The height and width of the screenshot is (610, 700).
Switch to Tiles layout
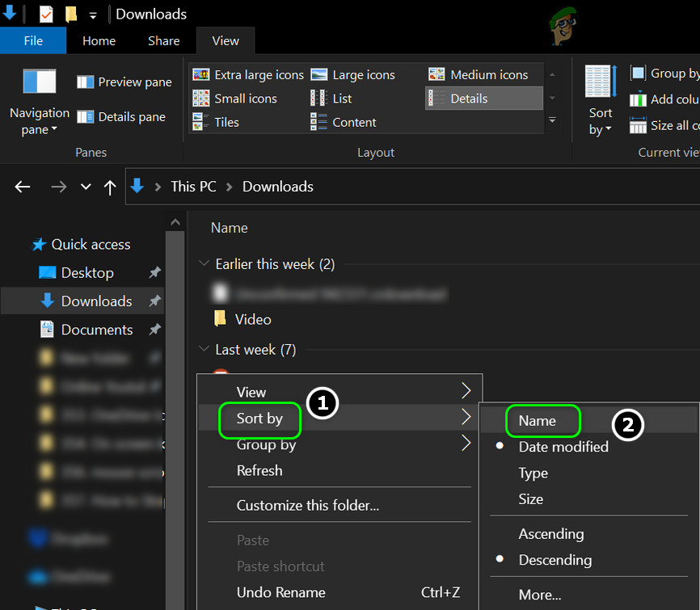coord(217,122)
